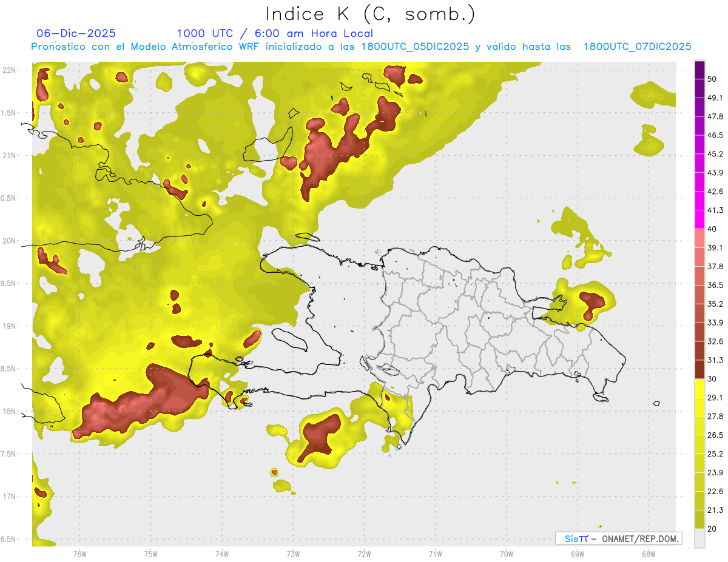Pick the dark brown swatch between 30 and 31.3
Viewport: 728px width, 562px height.
[699, 369]
